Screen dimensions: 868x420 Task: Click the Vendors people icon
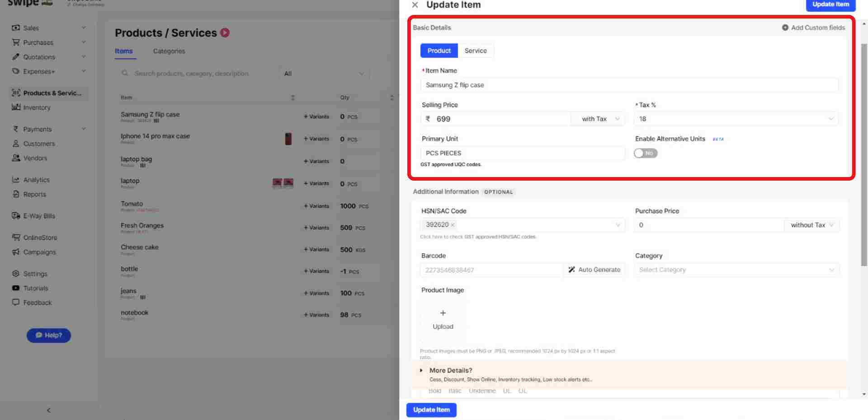(x=16, y=158)
